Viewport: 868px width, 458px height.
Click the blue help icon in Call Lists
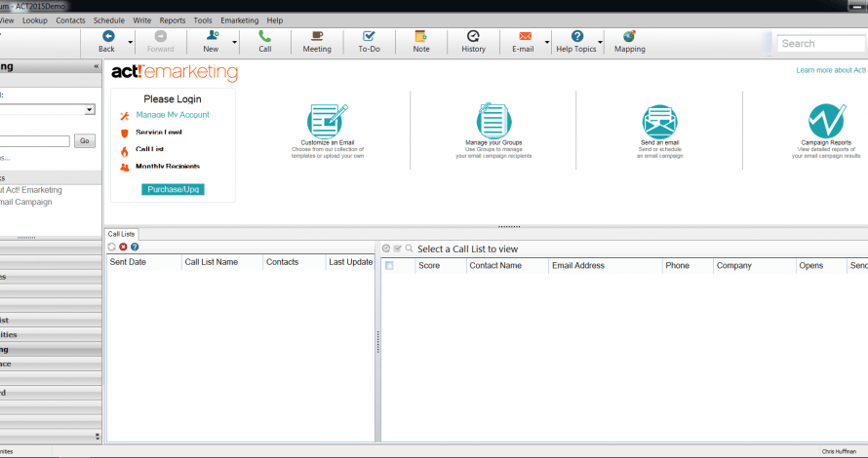(x=135, y=247)
